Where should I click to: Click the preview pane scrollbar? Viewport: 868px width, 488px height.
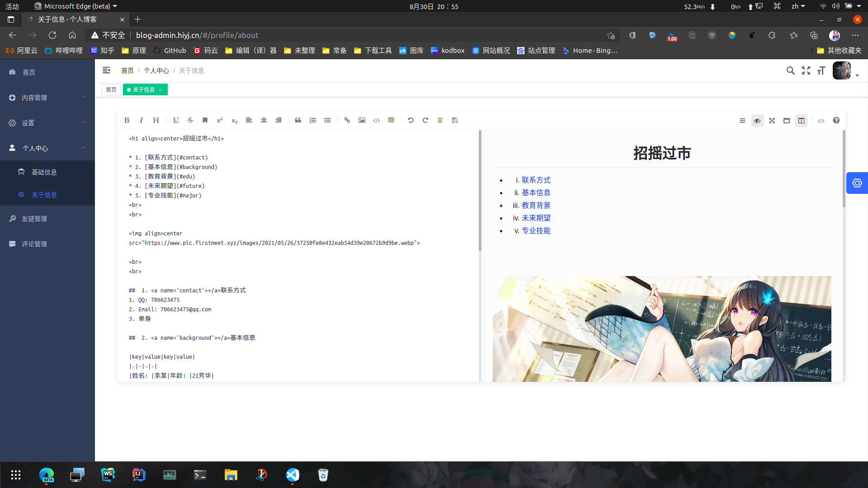(x=844, y=169)
